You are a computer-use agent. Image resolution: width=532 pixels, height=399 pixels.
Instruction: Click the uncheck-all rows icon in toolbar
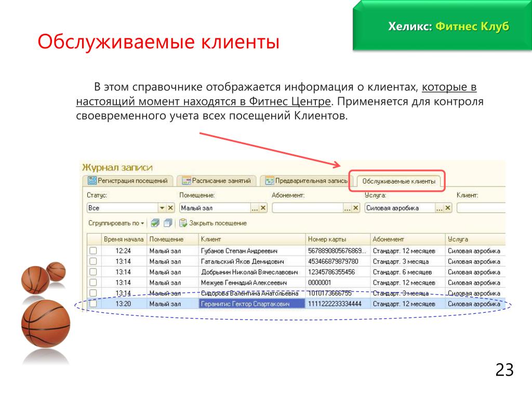click(168, 223)
